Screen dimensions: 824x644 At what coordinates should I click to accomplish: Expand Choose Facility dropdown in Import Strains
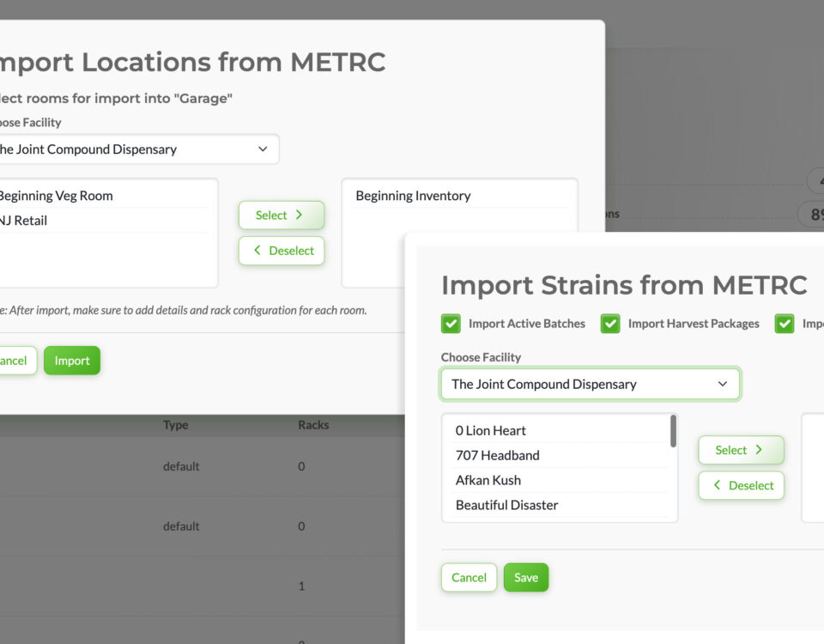tap(590, 384)
